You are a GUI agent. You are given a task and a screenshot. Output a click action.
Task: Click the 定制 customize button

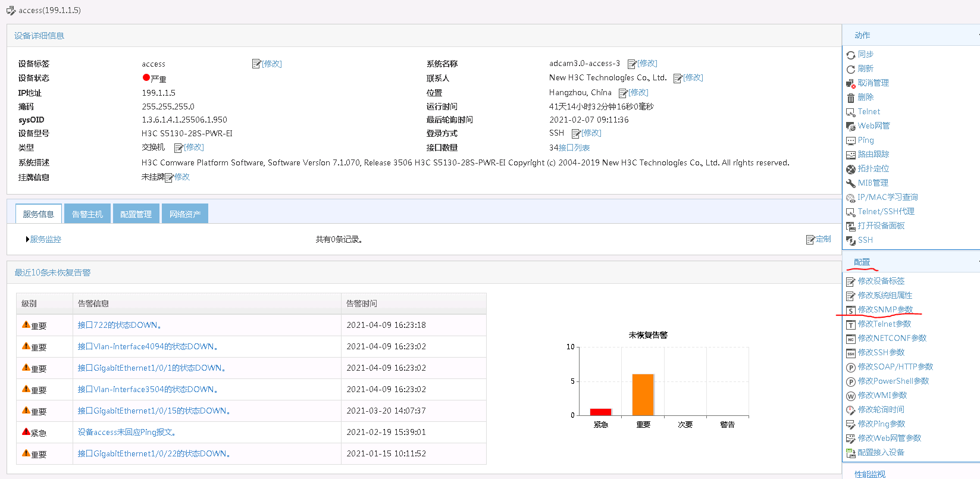tap(819, 239)
